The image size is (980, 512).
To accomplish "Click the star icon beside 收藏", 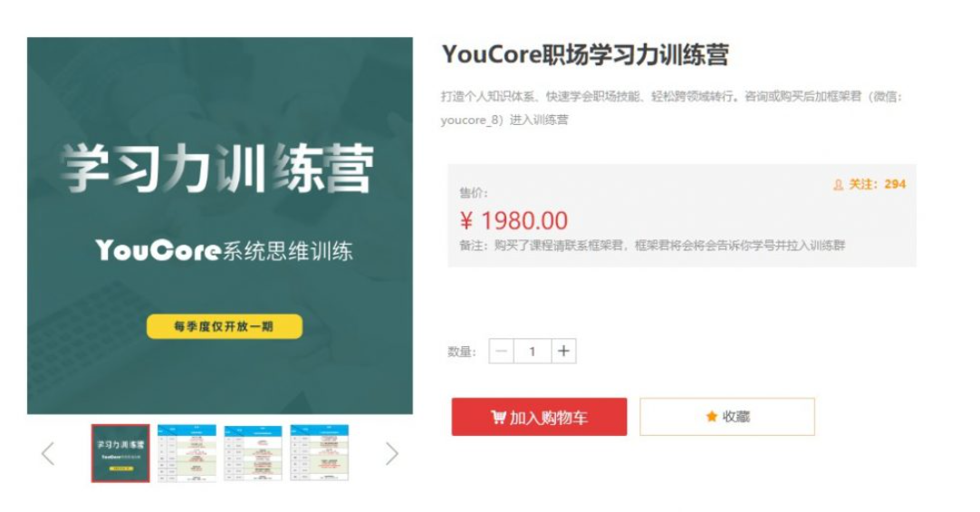I will [711, 416].
